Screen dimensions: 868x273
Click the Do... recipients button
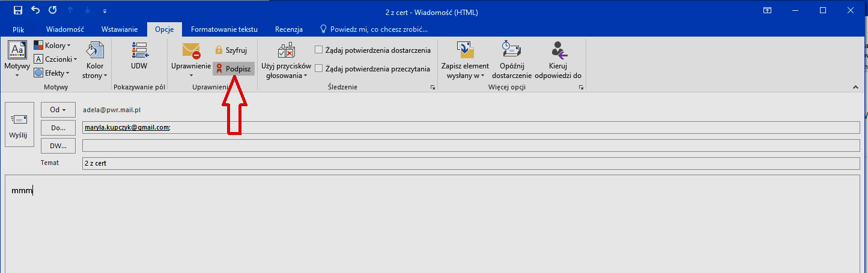point(58,128)
